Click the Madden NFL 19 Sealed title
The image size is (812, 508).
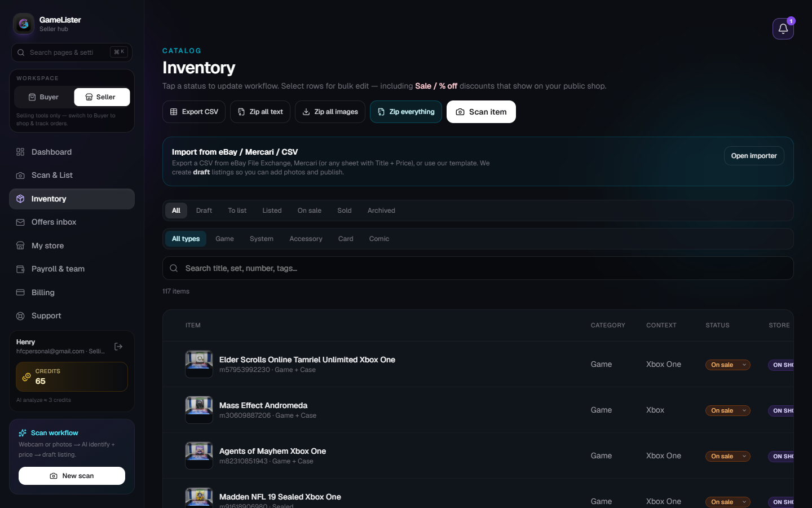280,497
